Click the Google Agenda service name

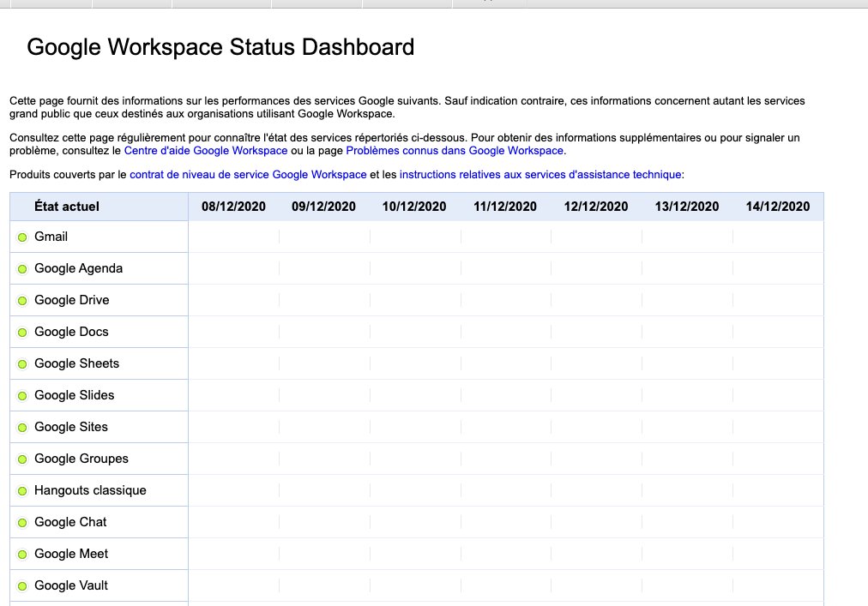coord(79,268)
